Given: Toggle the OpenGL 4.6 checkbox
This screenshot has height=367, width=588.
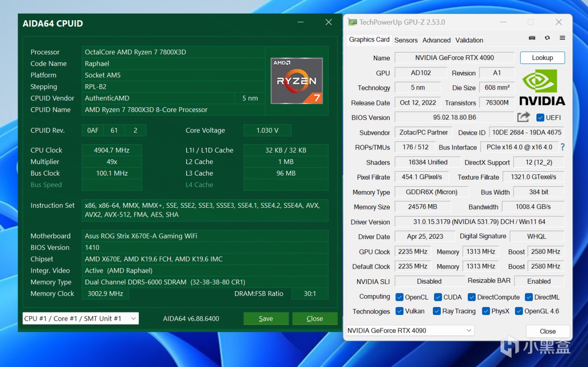Looking at the screenshot, I should 519,311.
